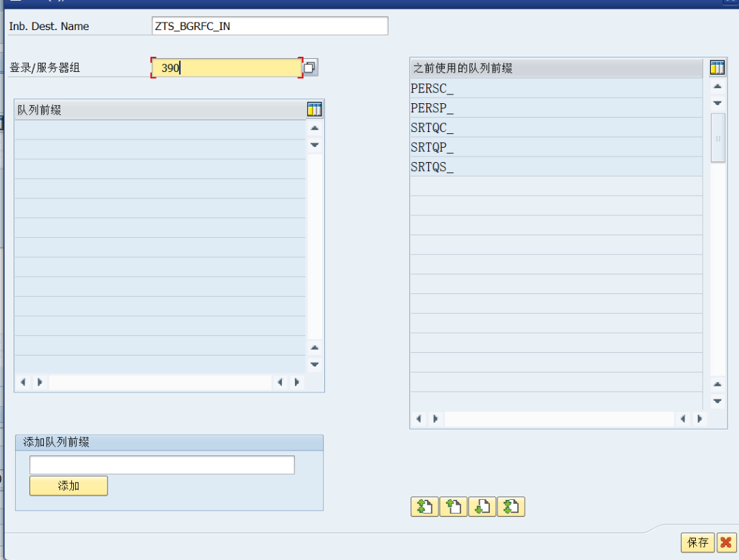This screenshot has width=739, height=560.
Task: Select the SRTQP_ row
Action: [x=556, y=147]
